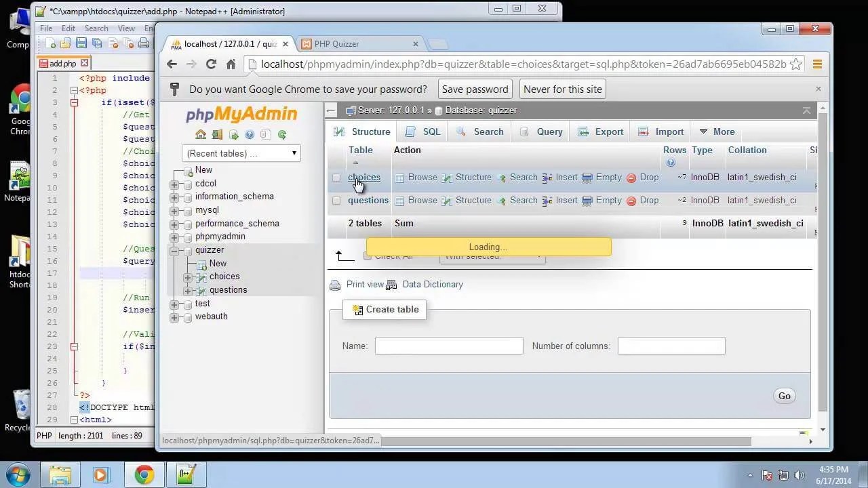This screenshot has height=488, width=868.
Task: Click the Data Dictionary icon
Action: 391,285
